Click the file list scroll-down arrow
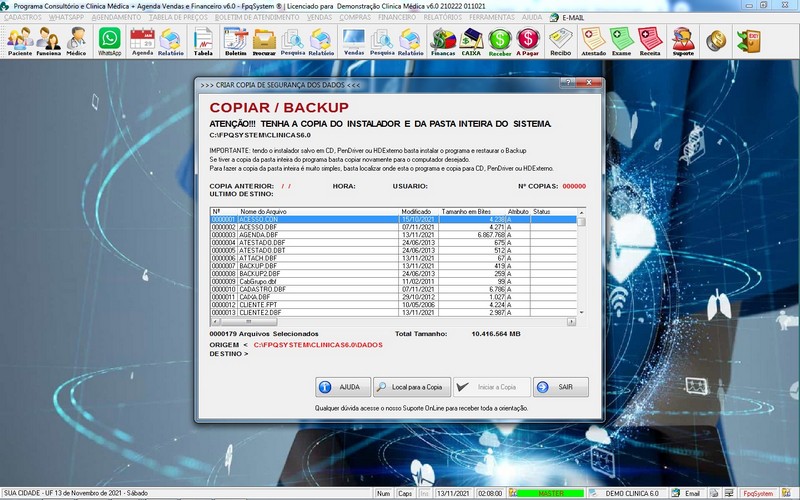 point(581,312)
